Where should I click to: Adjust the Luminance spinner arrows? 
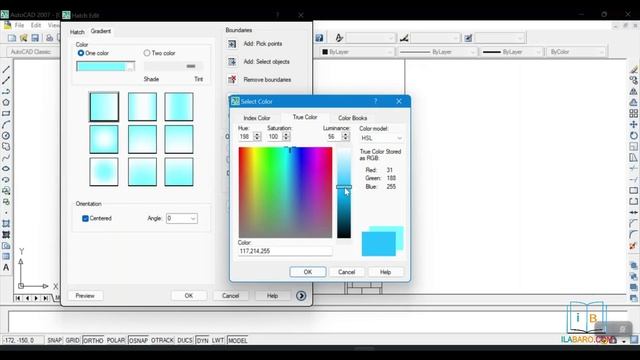(346, 136)
